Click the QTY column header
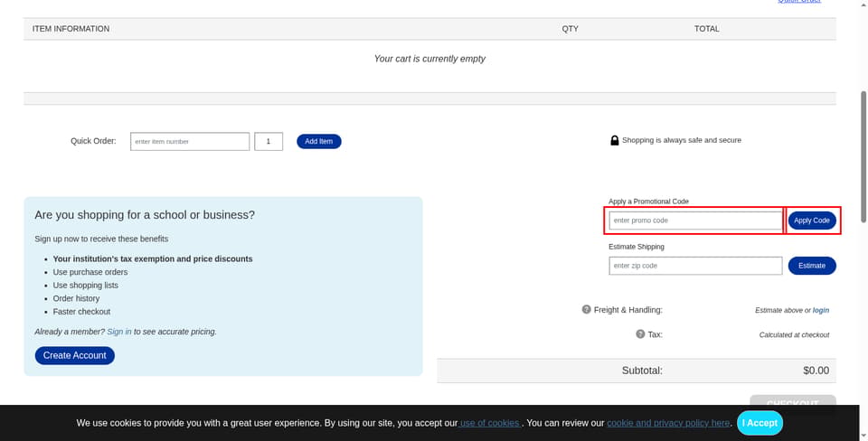Image resolution: width=868 pixels, height=441 pixels. [570, 29]
